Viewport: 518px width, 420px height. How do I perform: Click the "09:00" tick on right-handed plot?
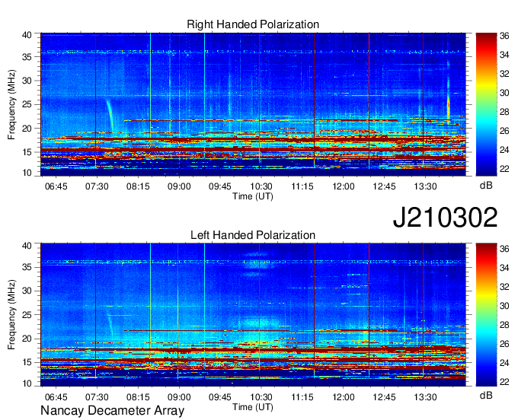tap(179, 186)
